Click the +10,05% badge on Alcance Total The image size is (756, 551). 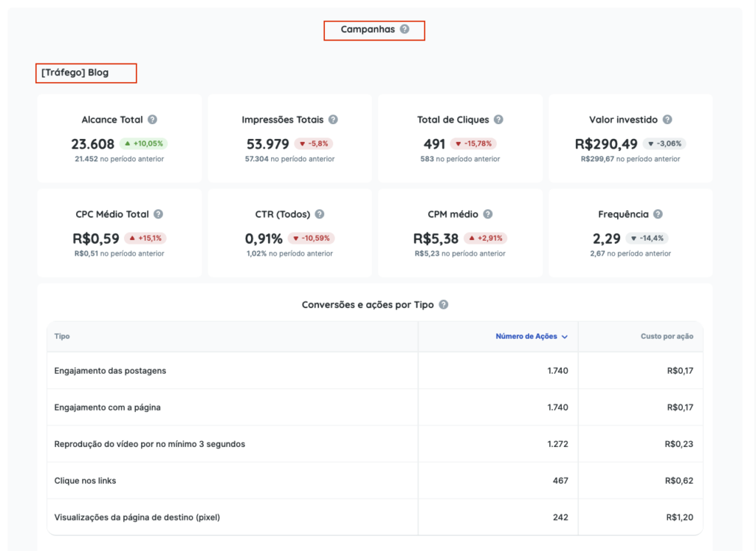coord(144,144)
